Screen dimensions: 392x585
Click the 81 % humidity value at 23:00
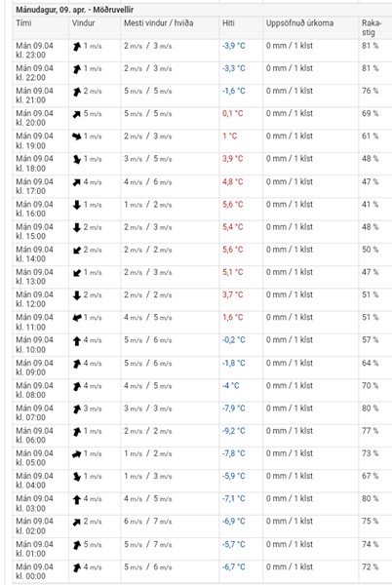pos(370,46)
